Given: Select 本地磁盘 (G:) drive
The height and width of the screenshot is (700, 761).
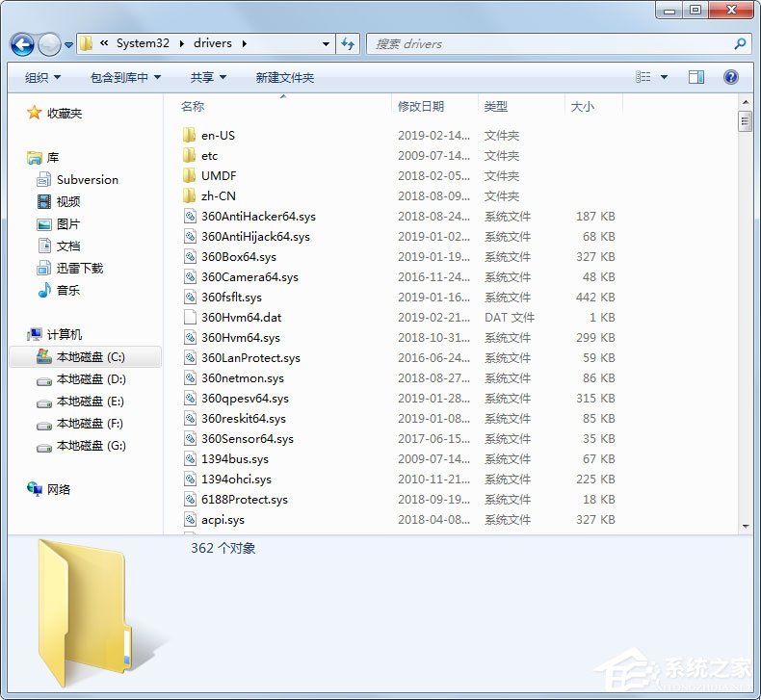Looking at the screenshot, I should coord(91,445).
